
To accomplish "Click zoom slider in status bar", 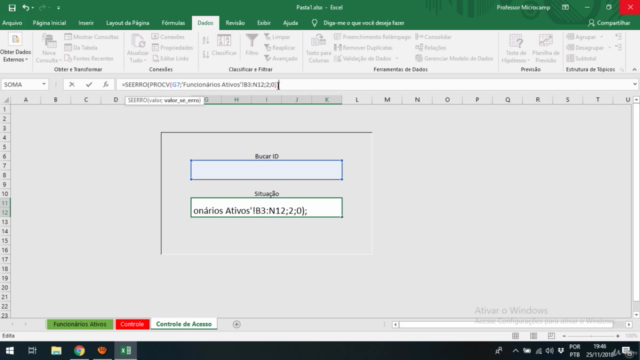I will (591, 336).
